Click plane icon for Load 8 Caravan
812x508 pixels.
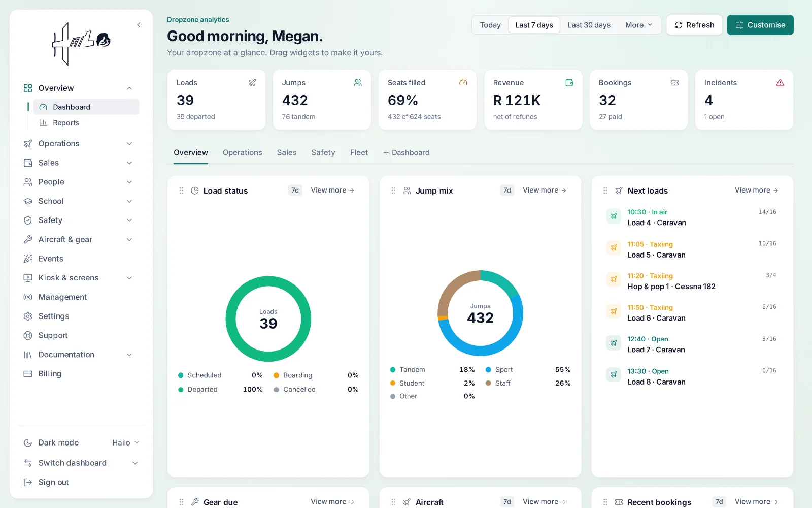[x=614, y=375]
